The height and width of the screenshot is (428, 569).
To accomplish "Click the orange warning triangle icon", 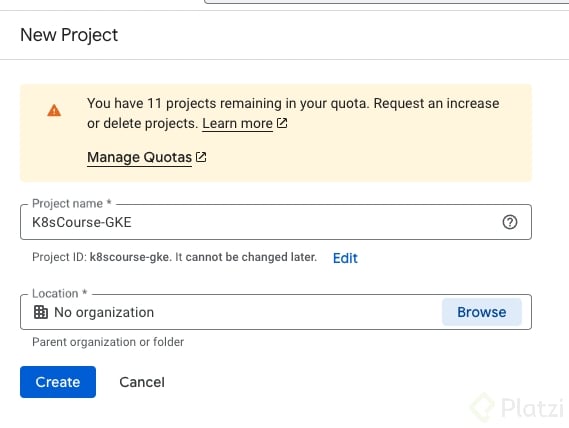I will (x=54, y=110).
